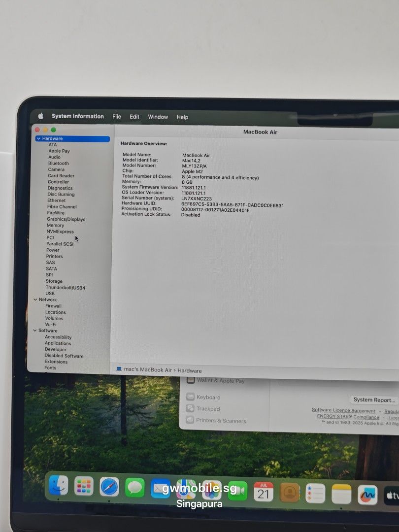Open the Notes app in the Dock
Image resolution: width=399 pixels, height=532 pixels.
tap(341, 494)
